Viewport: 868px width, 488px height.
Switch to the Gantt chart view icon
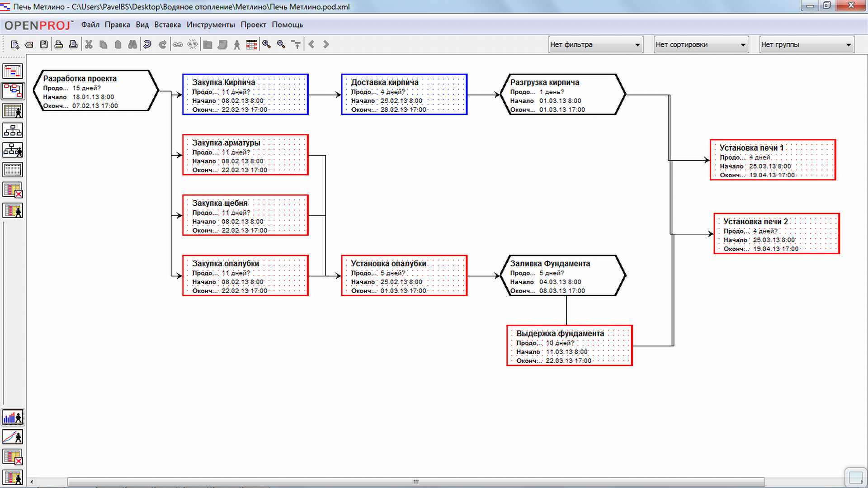[12, 71]
